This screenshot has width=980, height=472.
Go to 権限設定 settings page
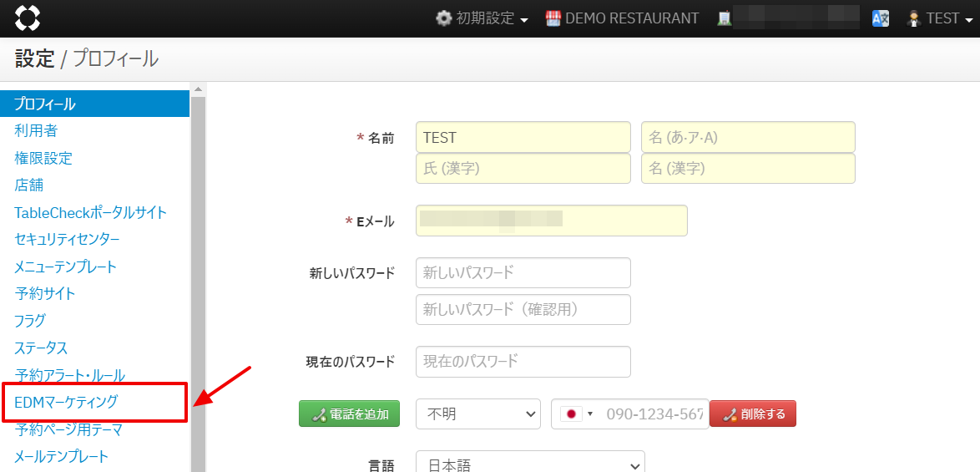tap(43, 158)
